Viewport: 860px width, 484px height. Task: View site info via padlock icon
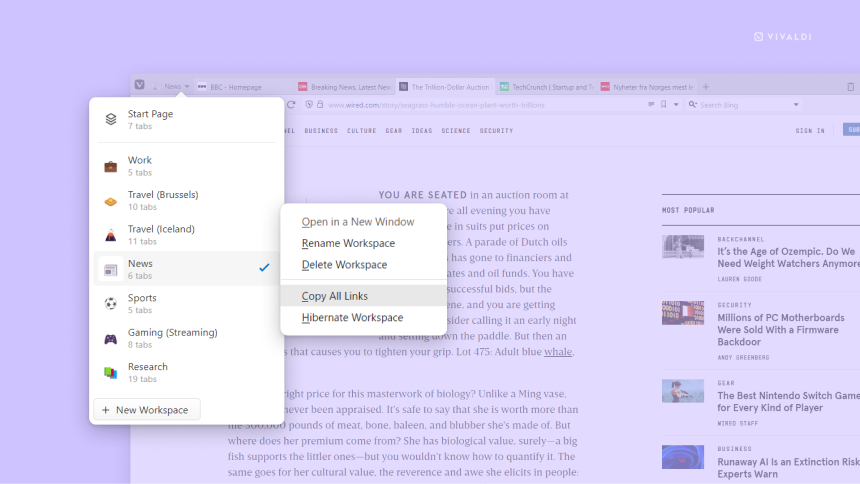click(x=320, y=104)
